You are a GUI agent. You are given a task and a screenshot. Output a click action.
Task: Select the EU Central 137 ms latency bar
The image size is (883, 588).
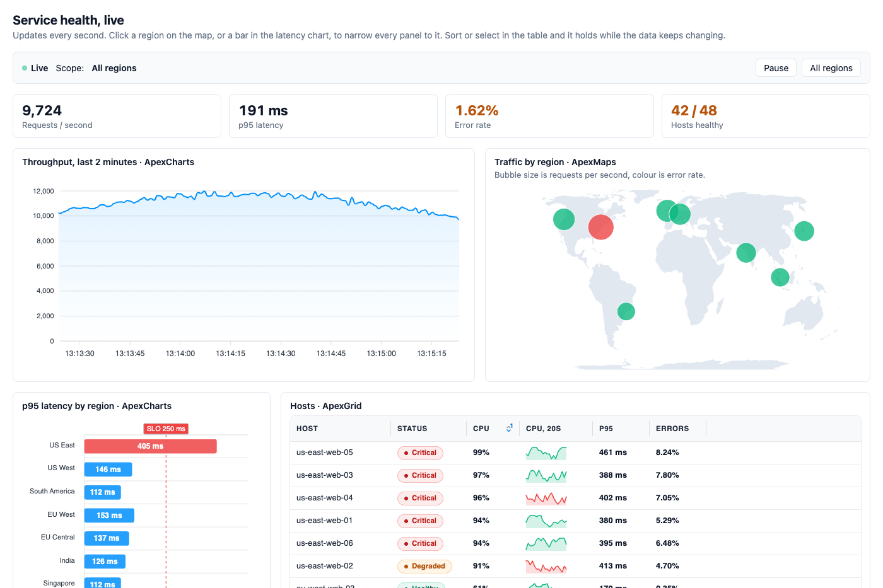107,538
